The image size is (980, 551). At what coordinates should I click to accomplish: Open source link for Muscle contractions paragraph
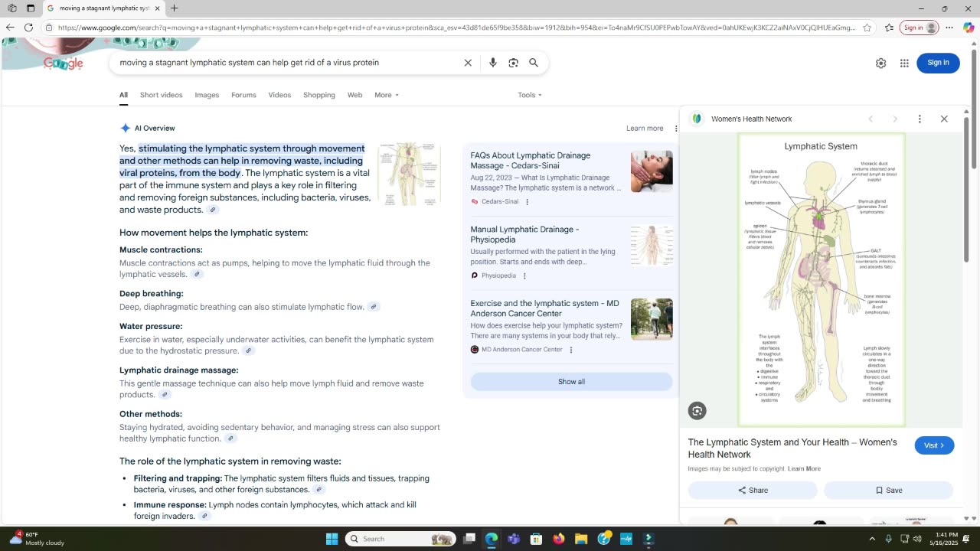tap(197, 275)
